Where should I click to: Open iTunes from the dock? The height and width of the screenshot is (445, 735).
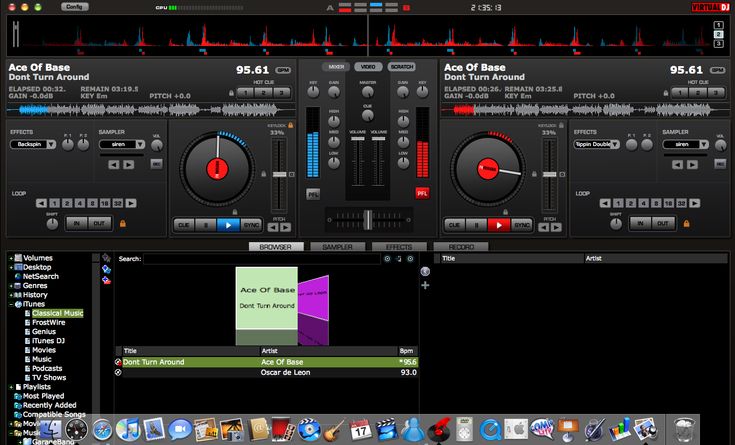click(x=128, y=430)
